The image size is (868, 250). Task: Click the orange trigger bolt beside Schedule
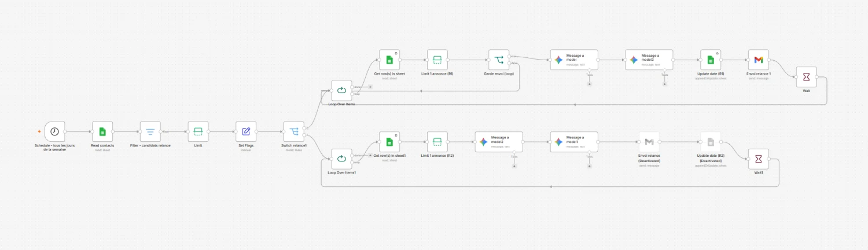(39, 131)
